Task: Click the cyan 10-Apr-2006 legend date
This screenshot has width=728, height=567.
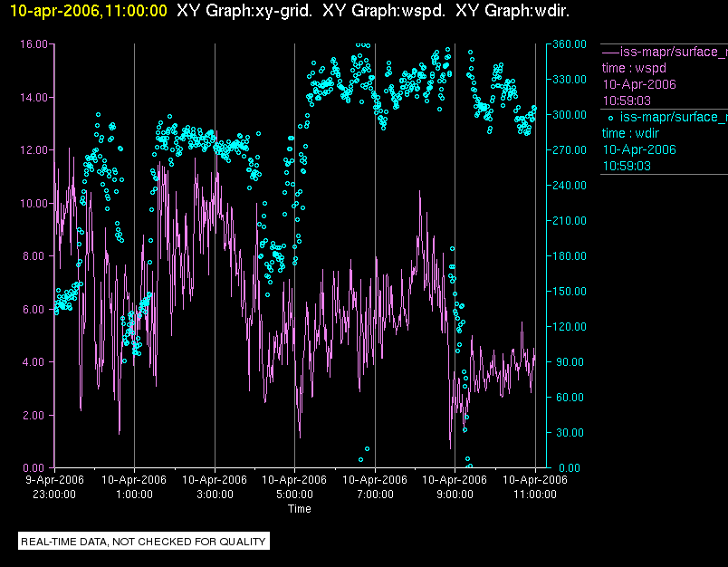Action: pos(639,150)
